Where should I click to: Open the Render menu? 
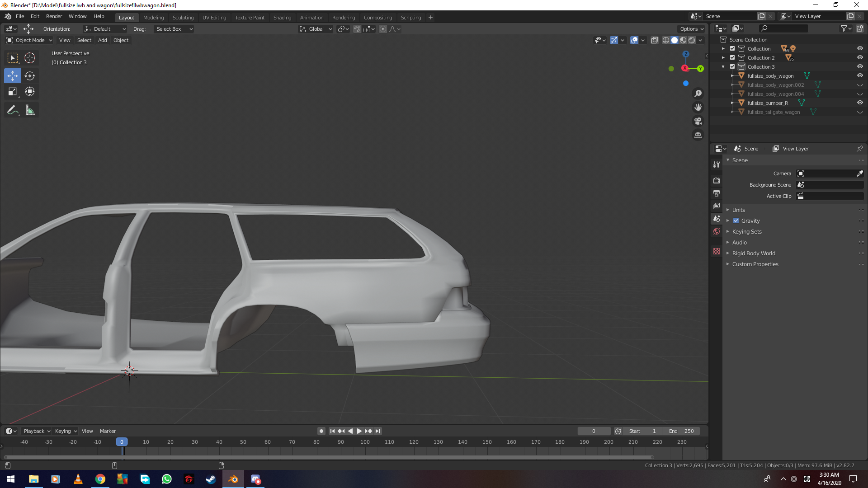click(54, 16)
